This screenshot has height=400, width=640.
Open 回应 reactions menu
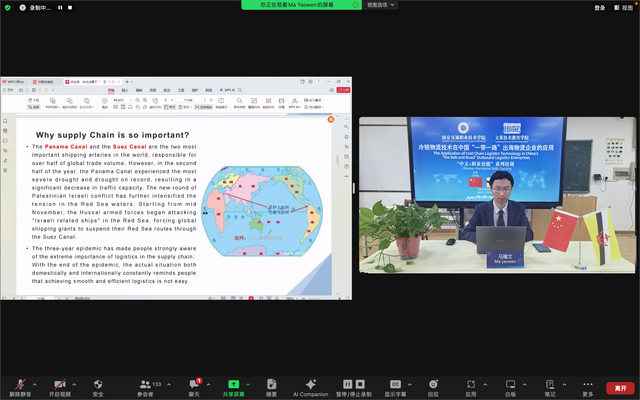[433, 386]
